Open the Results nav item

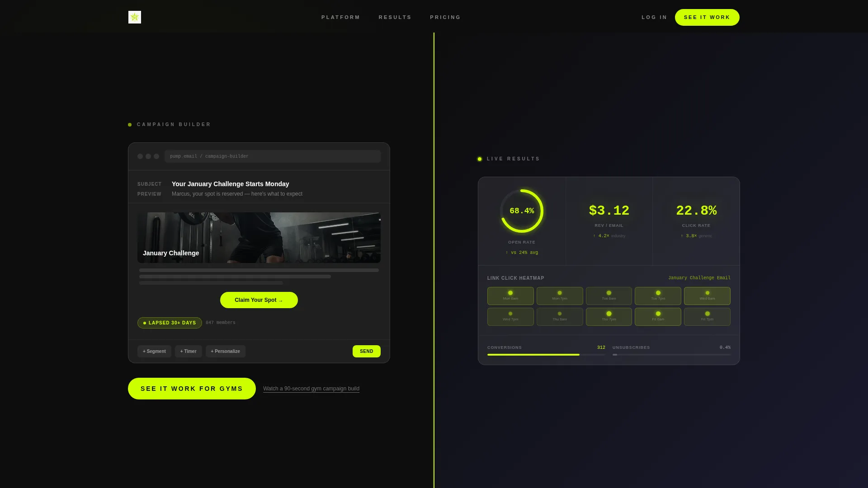pyautogui.click(x=395, y=17)
